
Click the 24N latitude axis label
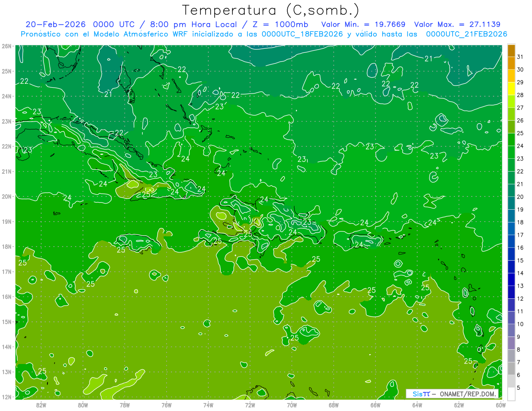coord(7,96)
